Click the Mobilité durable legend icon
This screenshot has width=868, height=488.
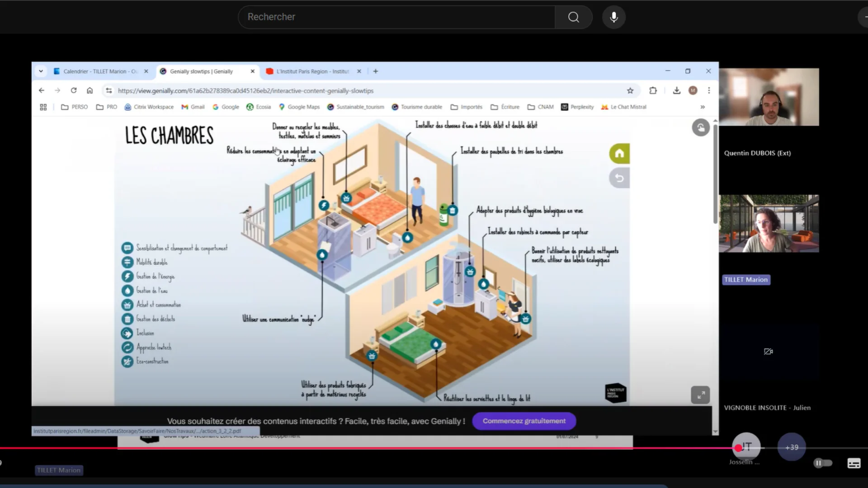click(127, 262)
